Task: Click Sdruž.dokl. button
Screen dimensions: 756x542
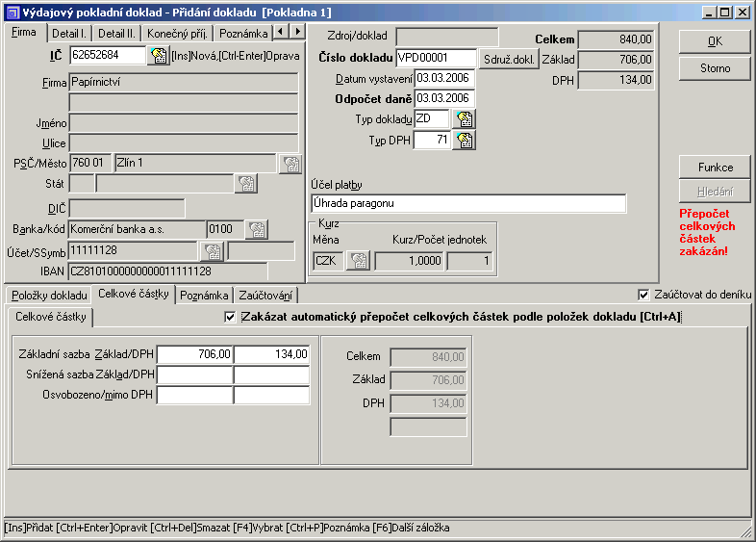Action: pos(509,60)
